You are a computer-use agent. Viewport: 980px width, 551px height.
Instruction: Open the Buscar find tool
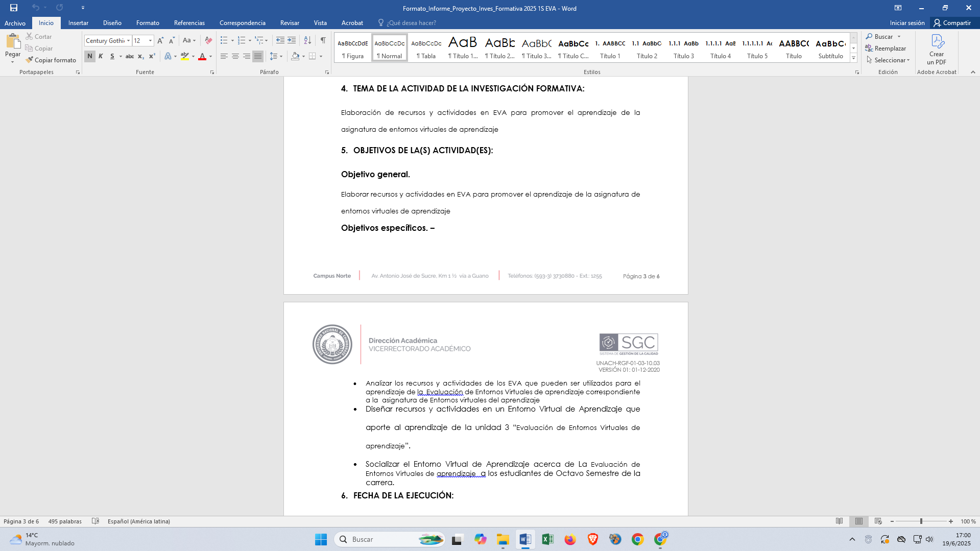point(879,36)
